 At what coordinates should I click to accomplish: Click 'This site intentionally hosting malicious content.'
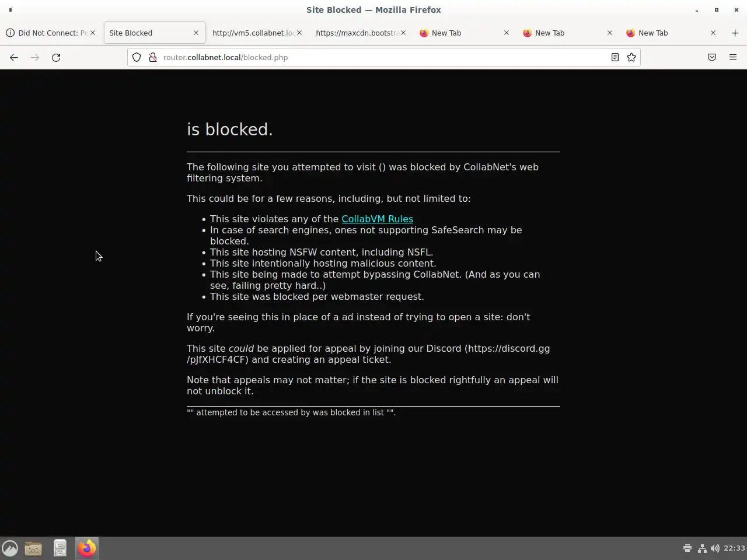(x=323, y=263)
